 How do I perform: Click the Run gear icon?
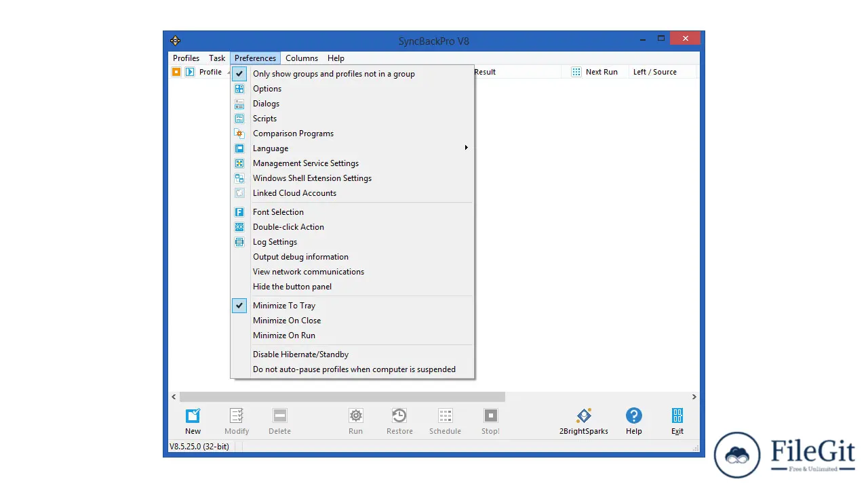pos(356,415)
